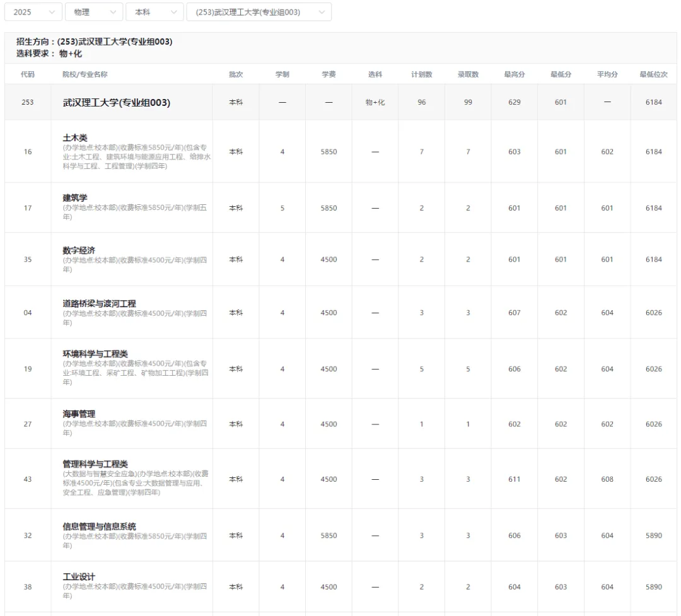Image resolution: width=681 pixels, height=616 pixels.
Task: Click tuition 5850 for 建筑学
Action: pyautogui.click(x=329, y=208)
